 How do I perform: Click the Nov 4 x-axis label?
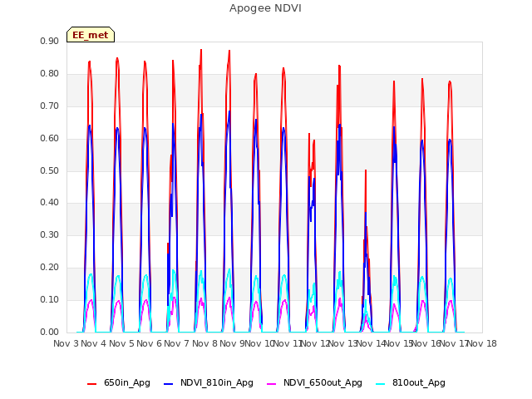pos(94,343)
